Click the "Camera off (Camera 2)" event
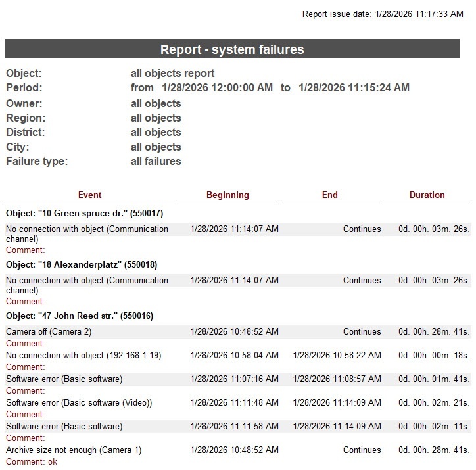476x470 pixels. (x=49, y=332)
